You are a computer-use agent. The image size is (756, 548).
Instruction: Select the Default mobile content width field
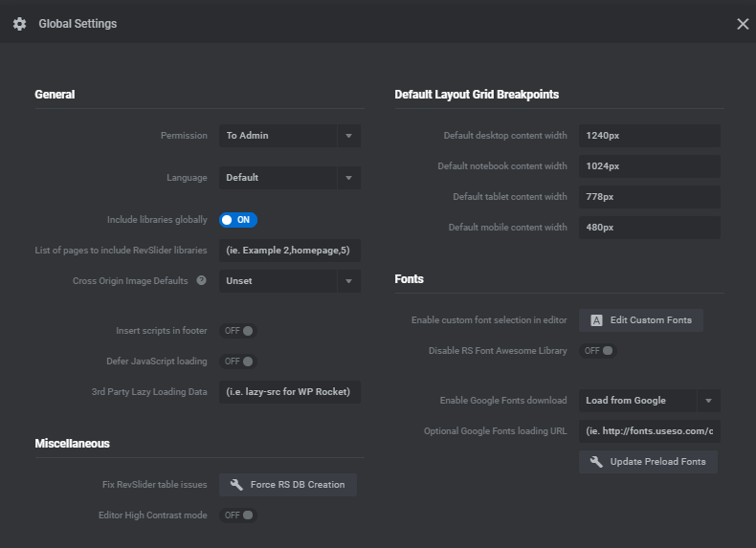[x=649, y=228]
